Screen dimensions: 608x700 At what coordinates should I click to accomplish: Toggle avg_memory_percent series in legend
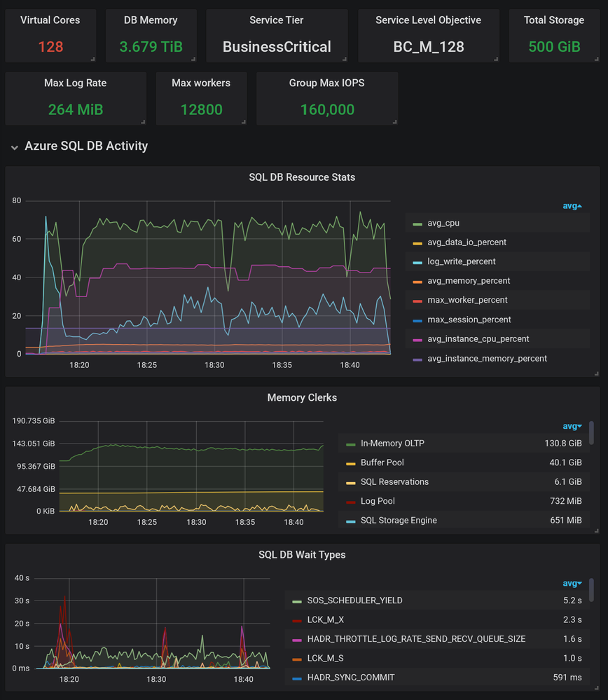pos(469,280)
